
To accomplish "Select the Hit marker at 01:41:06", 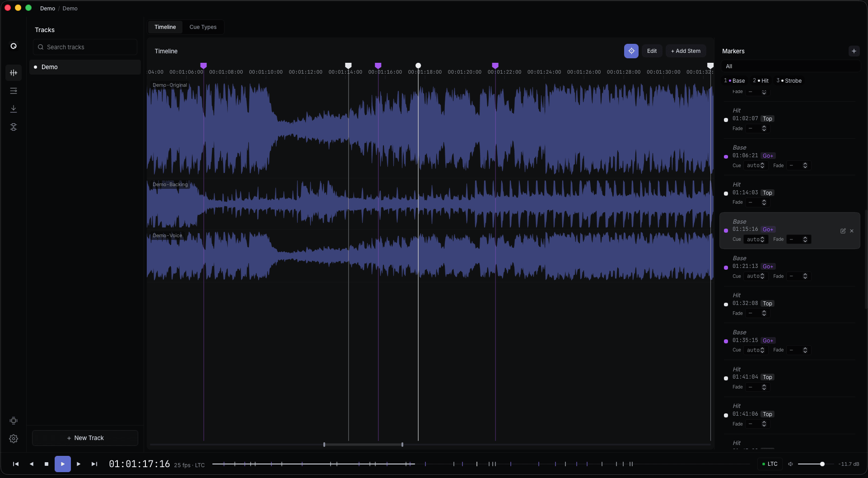I will coord(789,415).
